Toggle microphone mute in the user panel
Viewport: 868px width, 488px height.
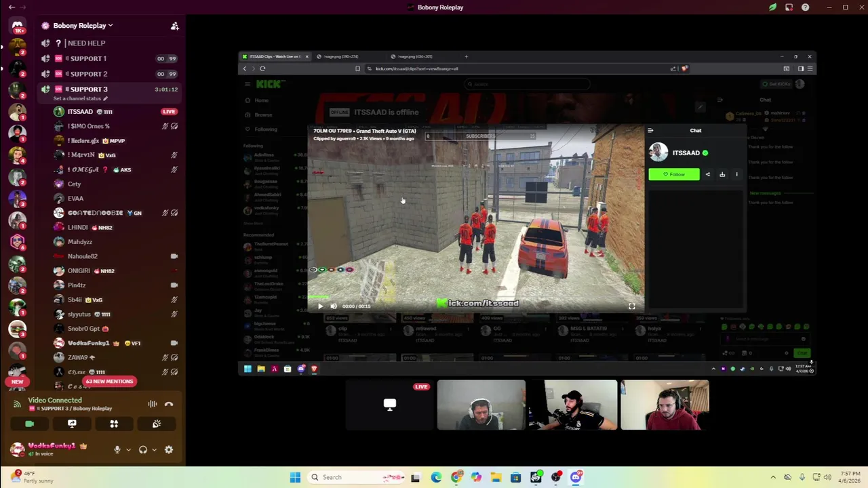(117, 450)
